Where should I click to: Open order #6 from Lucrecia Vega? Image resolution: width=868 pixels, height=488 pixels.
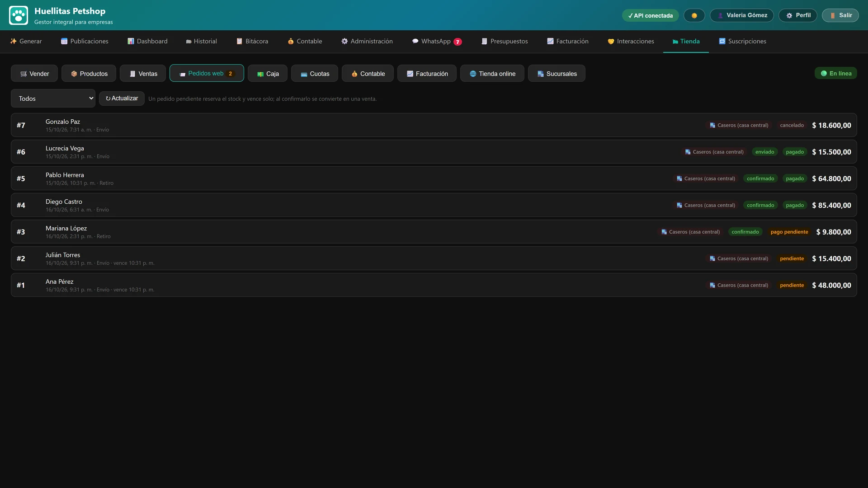434,152
